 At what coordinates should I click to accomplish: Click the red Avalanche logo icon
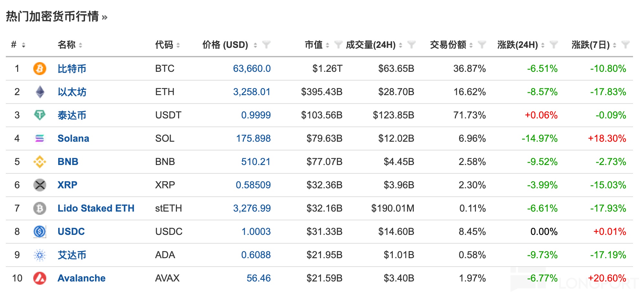tap(39, 278)
